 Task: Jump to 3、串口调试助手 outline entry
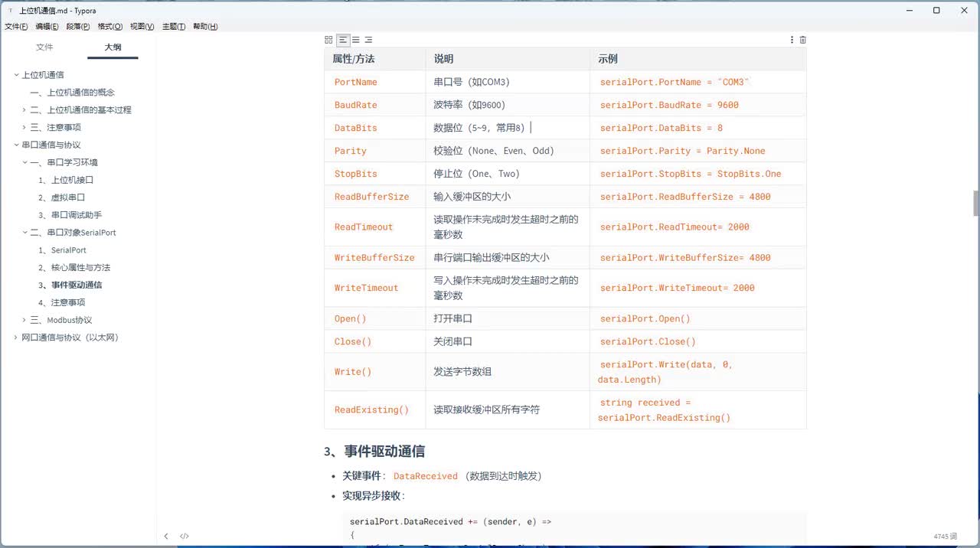70,215
